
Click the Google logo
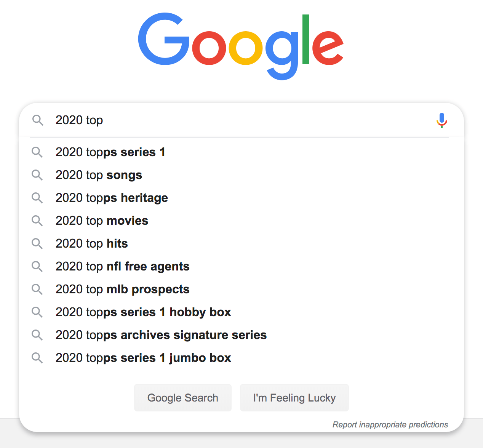click(x=241, y=46)
